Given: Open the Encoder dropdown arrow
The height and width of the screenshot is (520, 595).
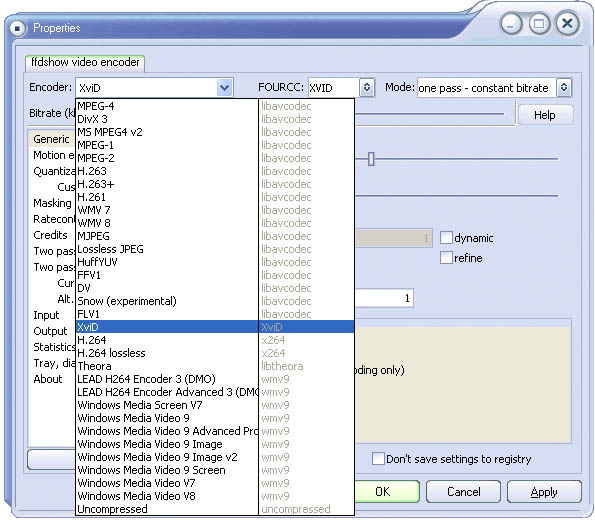Looking at the screenshot, I should 224,88.
